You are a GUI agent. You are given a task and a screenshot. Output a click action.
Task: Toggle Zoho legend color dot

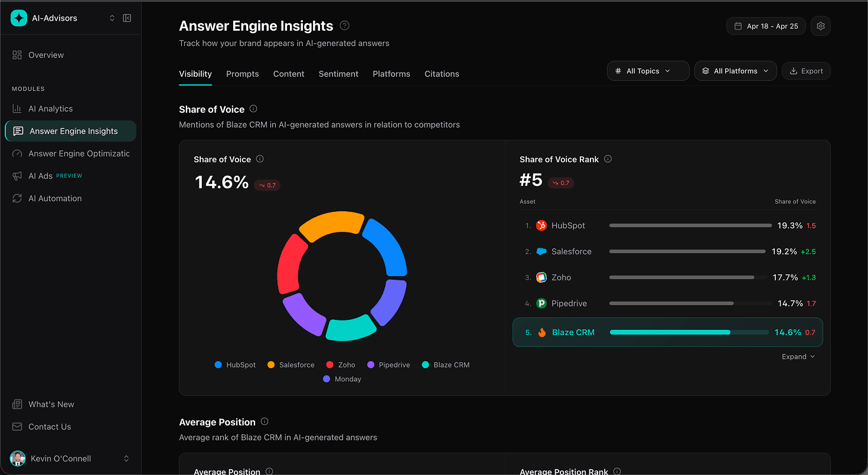(330, 365)
